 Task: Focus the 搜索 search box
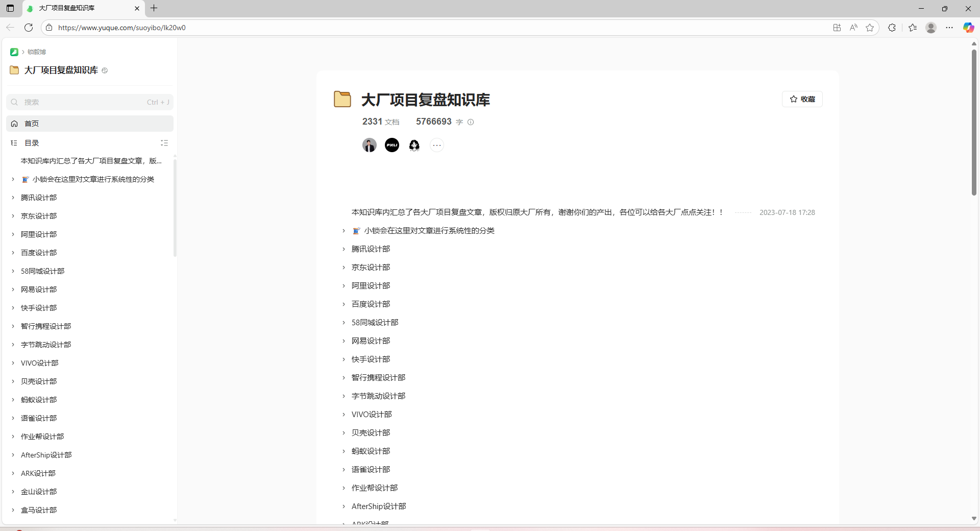click(90, 102)
